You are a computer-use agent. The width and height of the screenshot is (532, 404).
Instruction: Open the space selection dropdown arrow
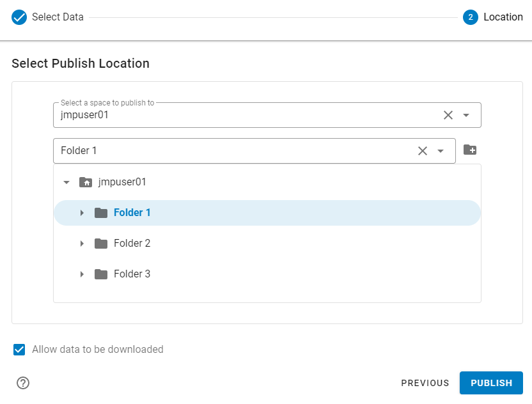pyautogui.click(x=467, y=115)
